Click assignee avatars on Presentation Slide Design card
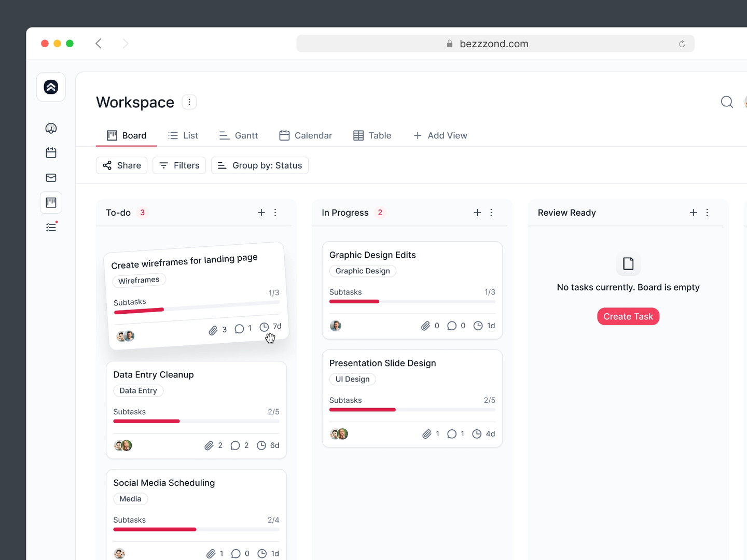The height and width of the screenshot is (560, 747). tap(339, 434)
